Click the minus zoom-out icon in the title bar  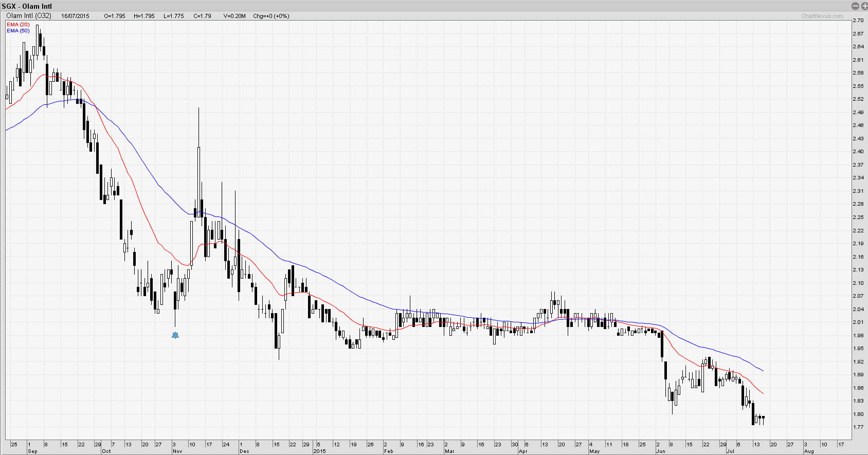[x=855, y=6]
